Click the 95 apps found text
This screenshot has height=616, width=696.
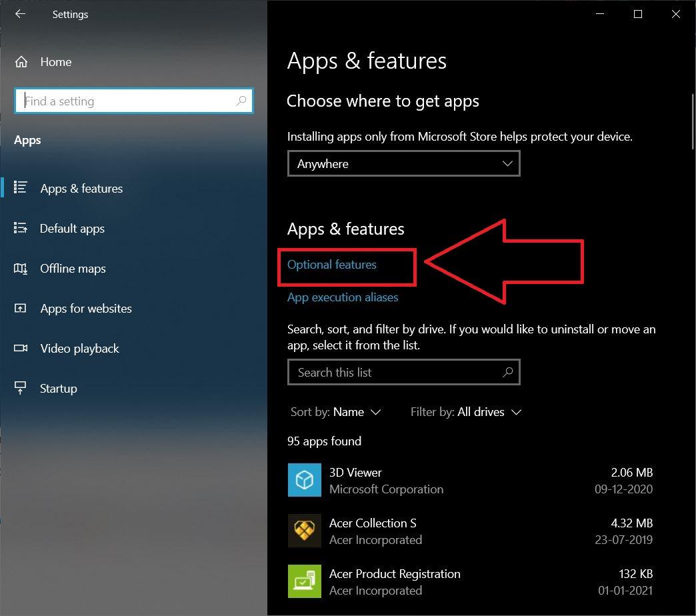324,441
